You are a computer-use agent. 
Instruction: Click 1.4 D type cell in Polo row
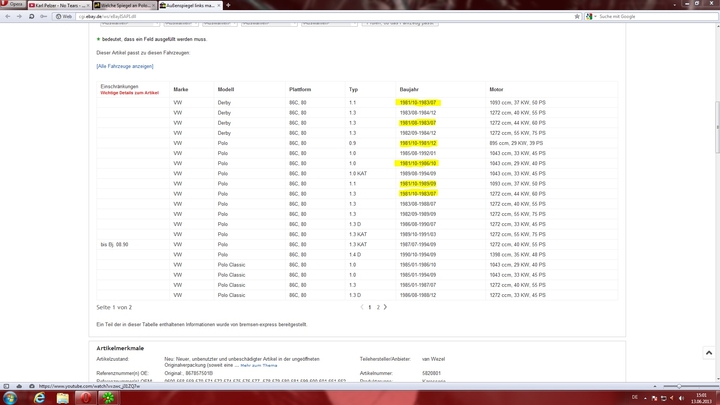coord(355,254)
